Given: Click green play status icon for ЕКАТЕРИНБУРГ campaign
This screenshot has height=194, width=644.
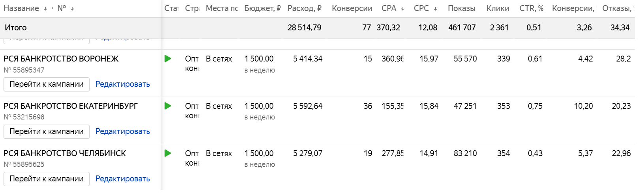Looking at the screenshot, I should [x=168, y=106].
